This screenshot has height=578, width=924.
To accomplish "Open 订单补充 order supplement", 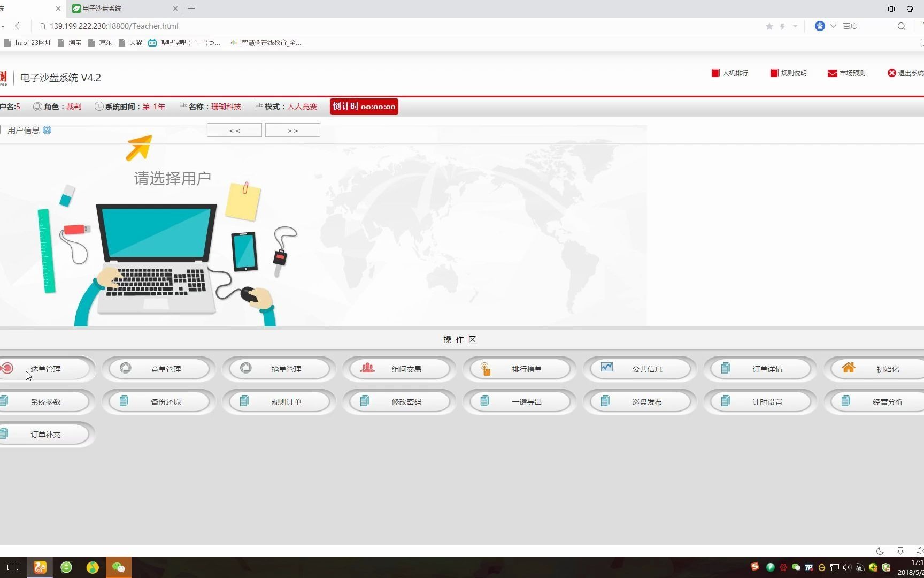I will 45,435.
